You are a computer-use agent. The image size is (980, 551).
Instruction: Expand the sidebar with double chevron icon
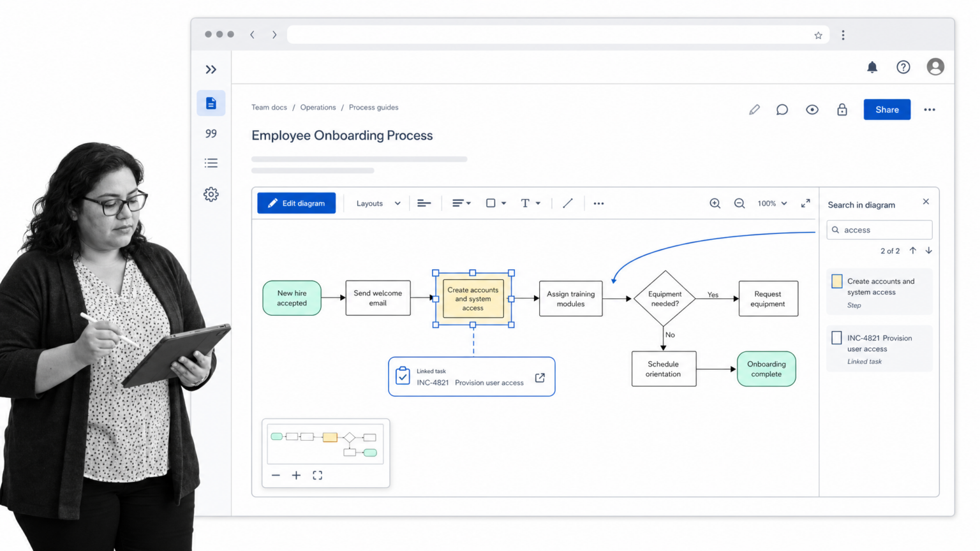coord(211,70)
